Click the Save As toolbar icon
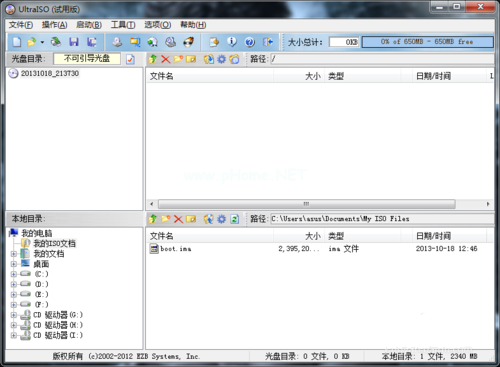The height and width of the screenshot is (367, 500). pos(92,42)
